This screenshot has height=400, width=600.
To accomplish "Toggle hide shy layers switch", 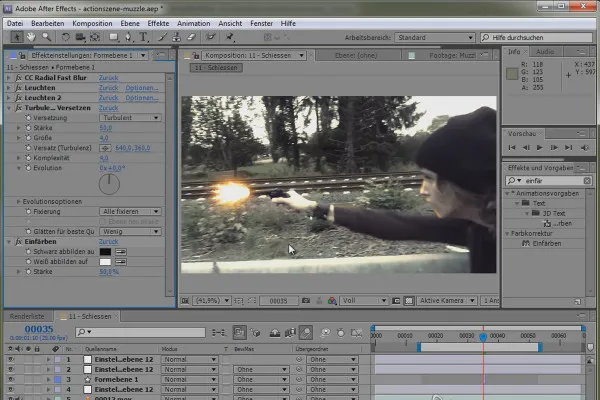I will (x=275, y=333).
